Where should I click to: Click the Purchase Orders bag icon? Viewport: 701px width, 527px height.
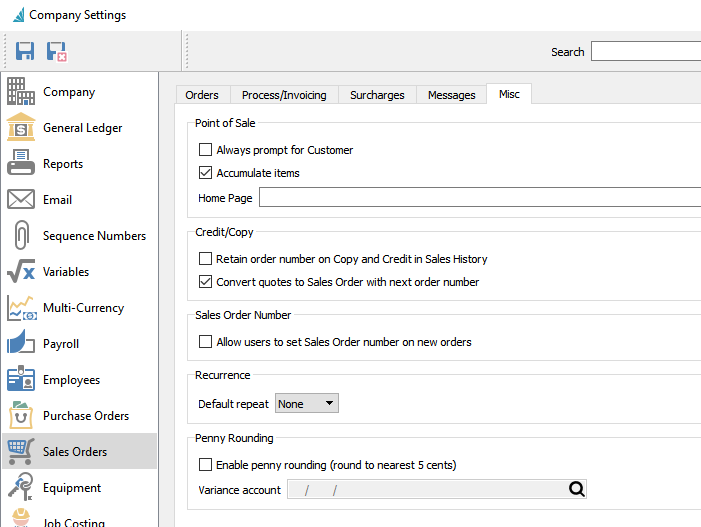[21, 416]
